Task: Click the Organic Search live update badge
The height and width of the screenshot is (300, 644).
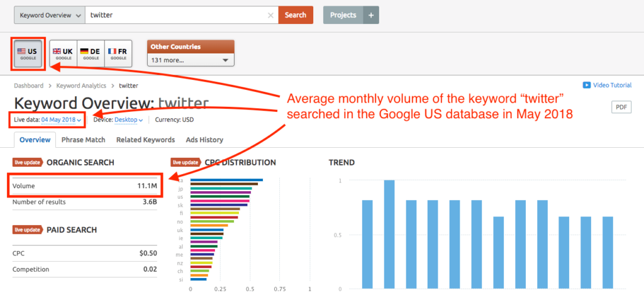Action: pos(28,162)
